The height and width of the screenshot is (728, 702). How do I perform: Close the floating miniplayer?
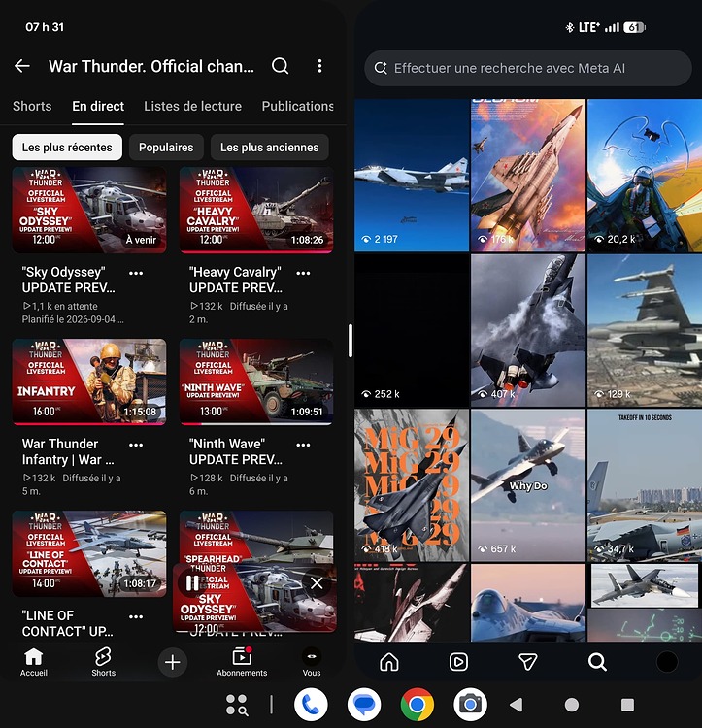pyautogui.click(x=317, y=583)
